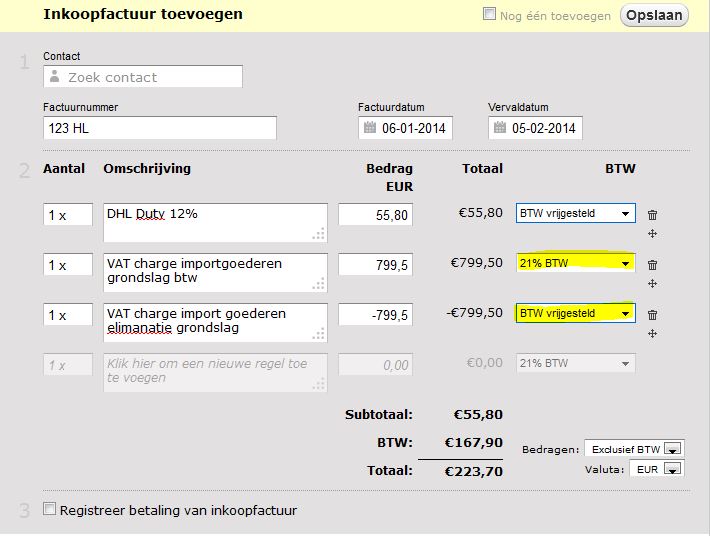Open the highlighted BTW vrijgesteld dropdown
This screenshot has height=536, width=710.
575,313
